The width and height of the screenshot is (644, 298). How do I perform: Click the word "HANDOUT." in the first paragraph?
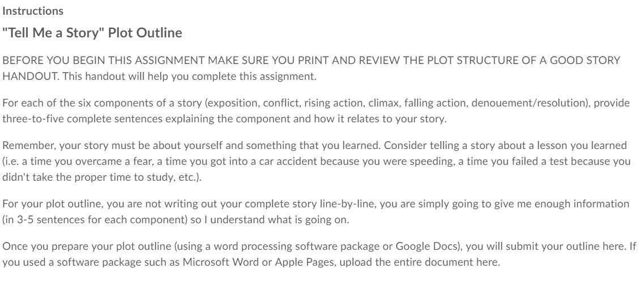click(31, 76)
